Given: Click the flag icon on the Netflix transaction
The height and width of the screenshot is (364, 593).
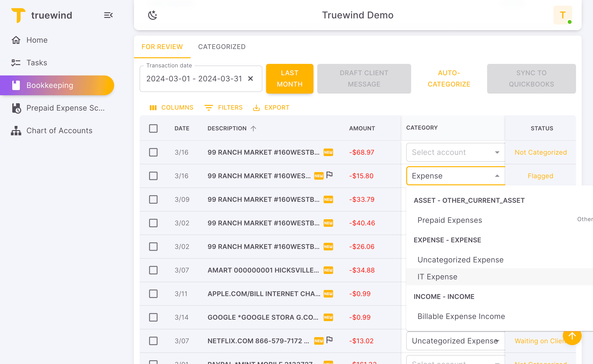Looking at the screenshot, I should [x=330, y=340].
